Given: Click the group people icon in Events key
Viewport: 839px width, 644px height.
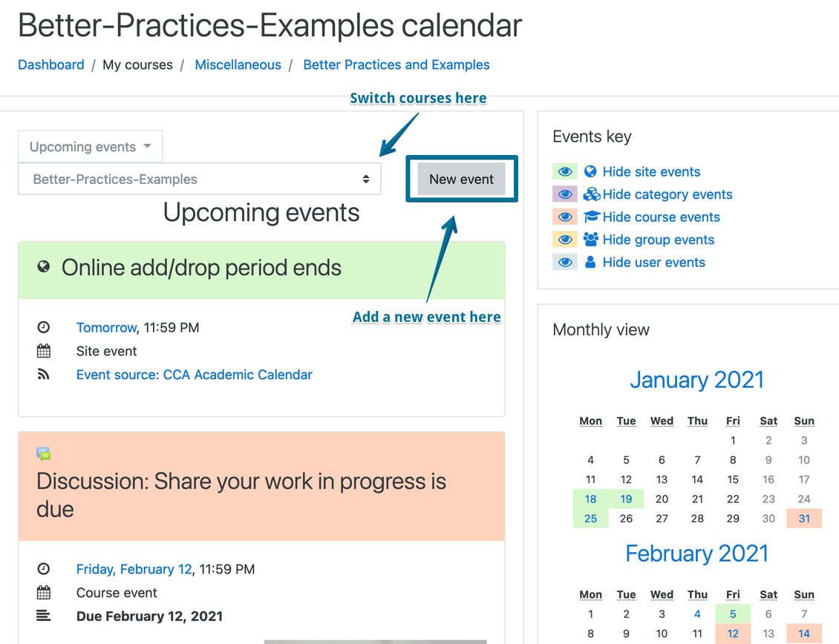Looking at the screenshot, I should pyautogui.click(x=591, y=239).
